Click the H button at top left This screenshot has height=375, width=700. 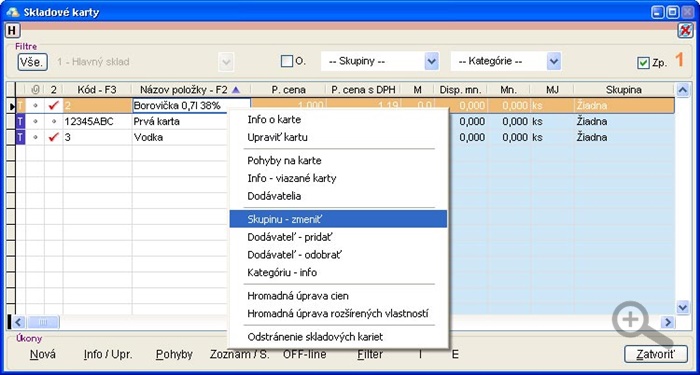coord(13,31)
